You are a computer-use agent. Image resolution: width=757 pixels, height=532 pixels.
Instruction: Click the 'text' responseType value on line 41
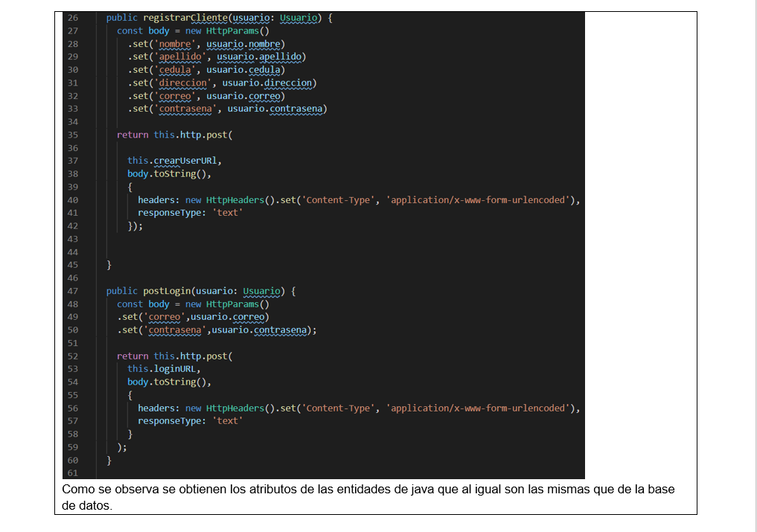[x=226, y=212]
